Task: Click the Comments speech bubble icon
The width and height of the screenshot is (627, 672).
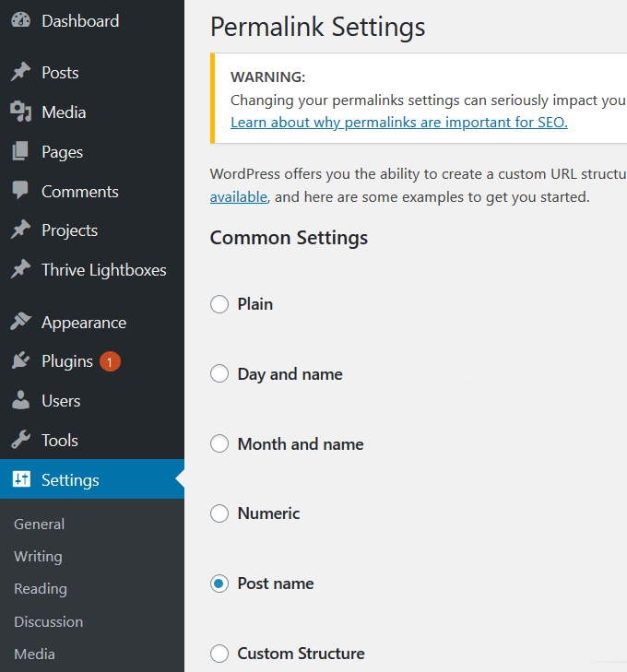Action: tap(20, 192)
